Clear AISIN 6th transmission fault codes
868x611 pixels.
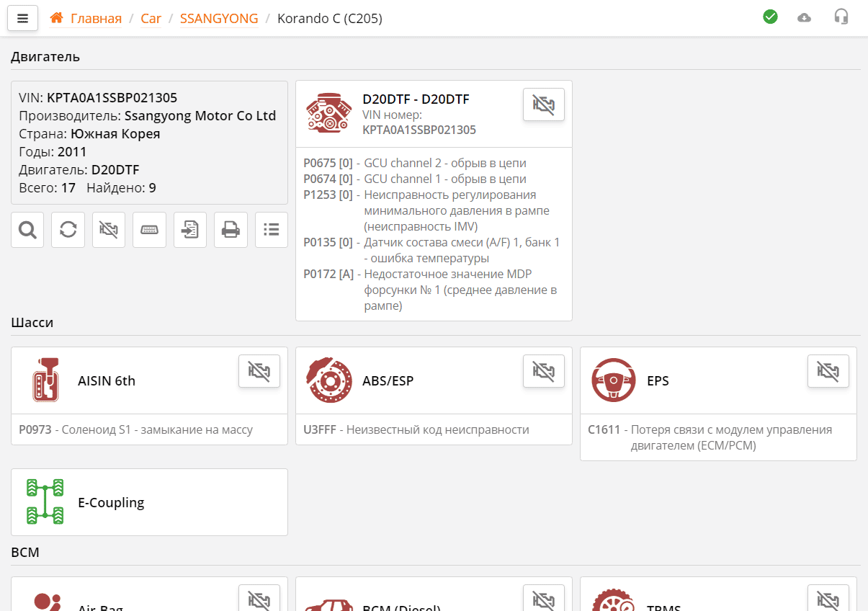259,371
